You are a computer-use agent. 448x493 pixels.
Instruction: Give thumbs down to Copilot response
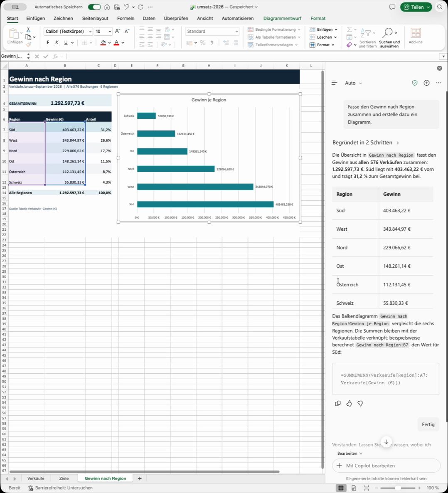pos(360,403)
